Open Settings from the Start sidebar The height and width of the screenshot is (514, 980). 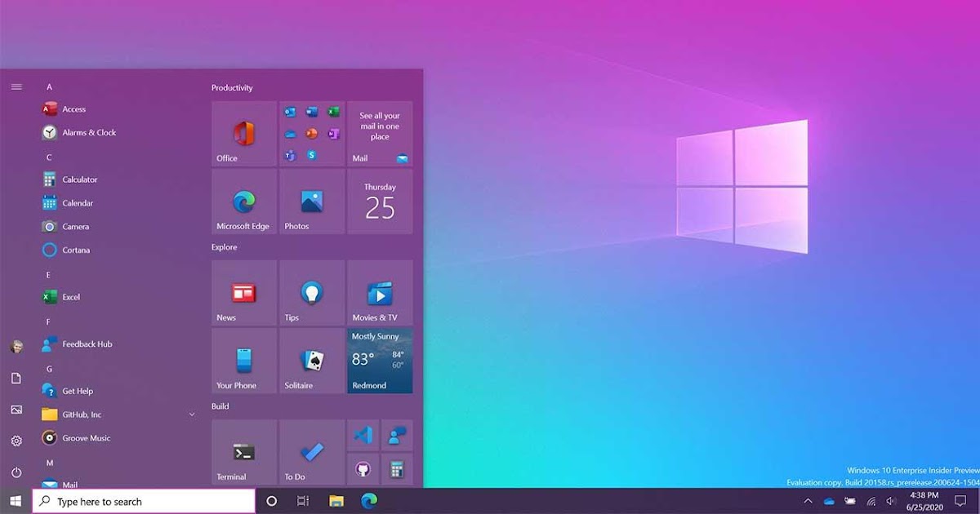[x=16, y=441]
